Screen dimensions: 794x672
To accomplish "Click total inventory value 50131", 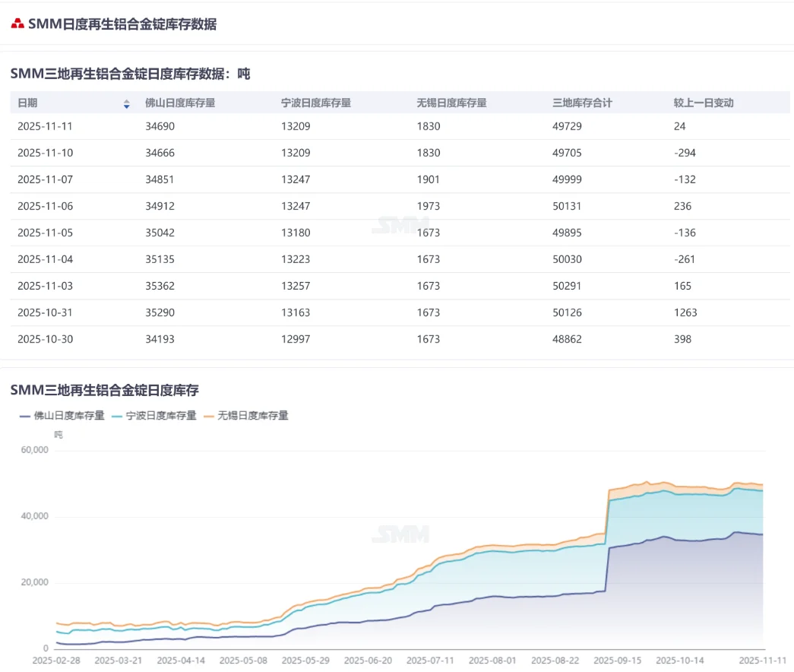I will point(567,206).
